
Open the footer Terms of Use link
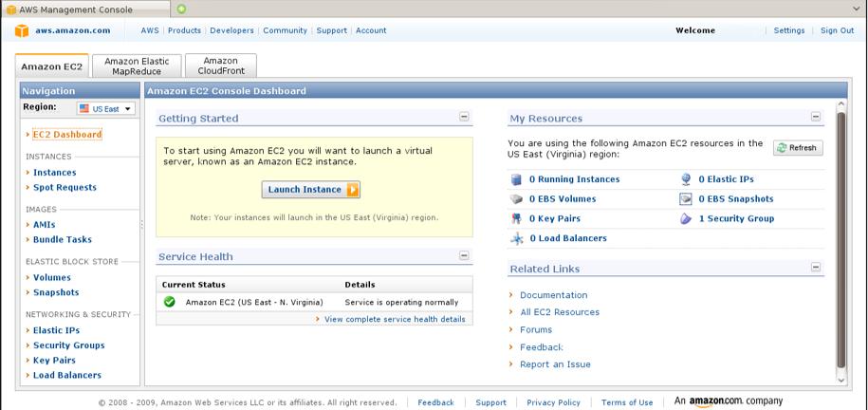click(627, 402)
